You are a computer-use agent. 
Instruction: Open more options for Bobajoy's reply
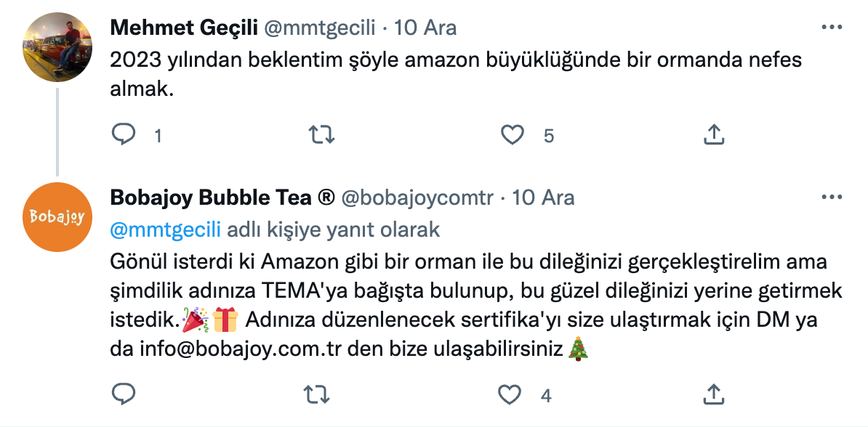pos(831,198)
